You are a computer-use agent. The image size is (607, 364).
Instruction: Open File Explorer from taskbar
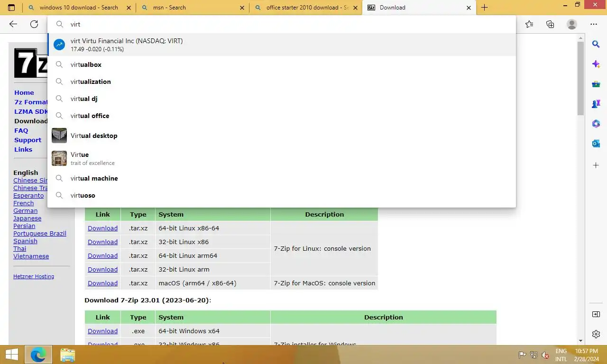point(67,355)
